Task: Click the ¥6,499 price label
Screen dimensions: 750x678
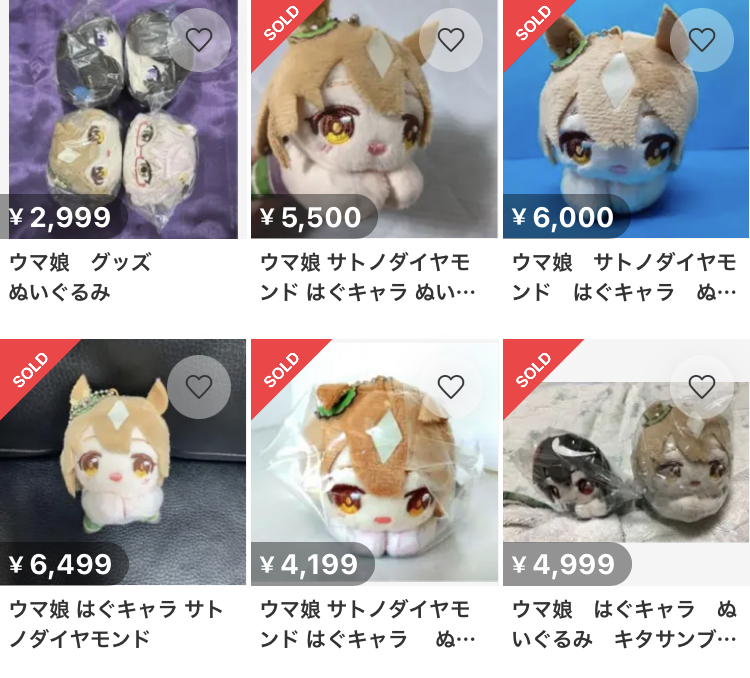Action: click(61, 564)
